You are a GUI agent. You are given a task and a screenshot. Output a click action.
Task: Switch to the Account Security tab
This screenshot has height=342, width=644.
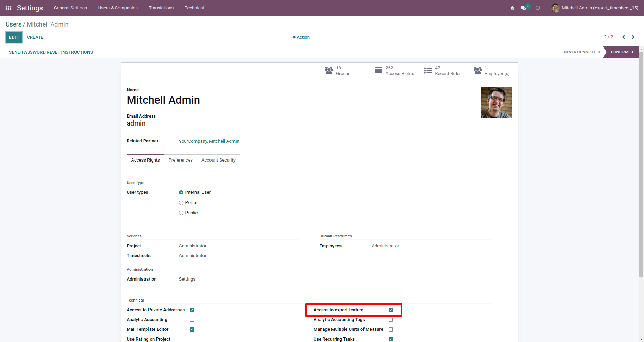coord(219,160)
